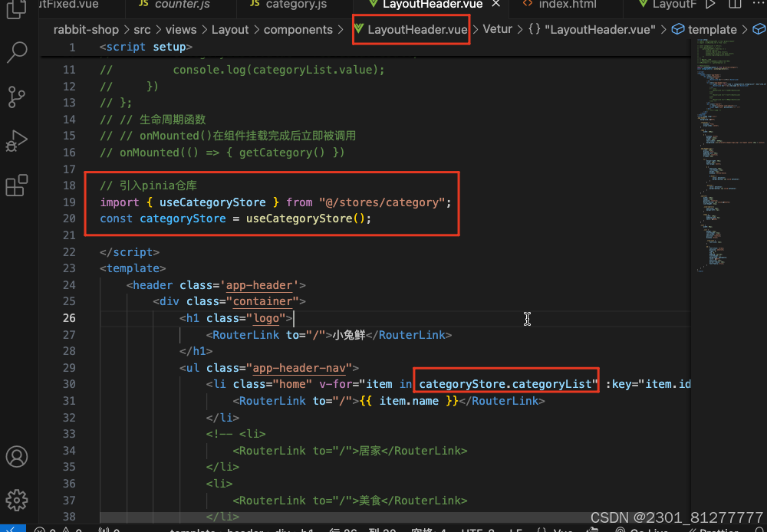Click getCategory() on line 16
Image resolution: width=767 pixels, height=532 pixels.
(x=281, y=152)
